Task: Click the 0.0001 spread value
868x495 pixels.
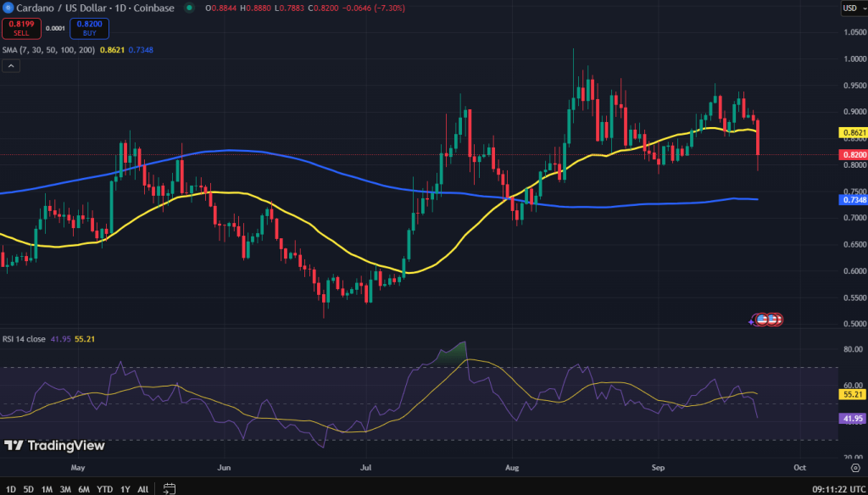Action: 54,28
